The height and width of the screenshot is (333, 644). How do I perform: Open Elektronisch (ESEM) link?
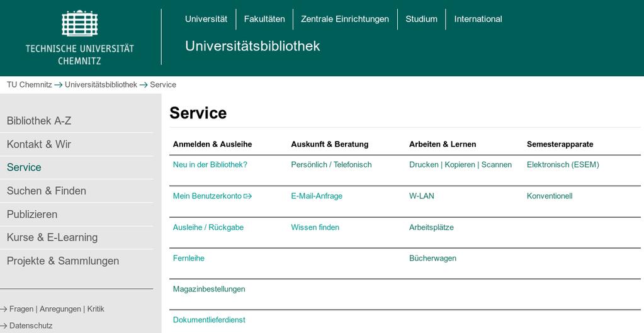coord(563,165)
